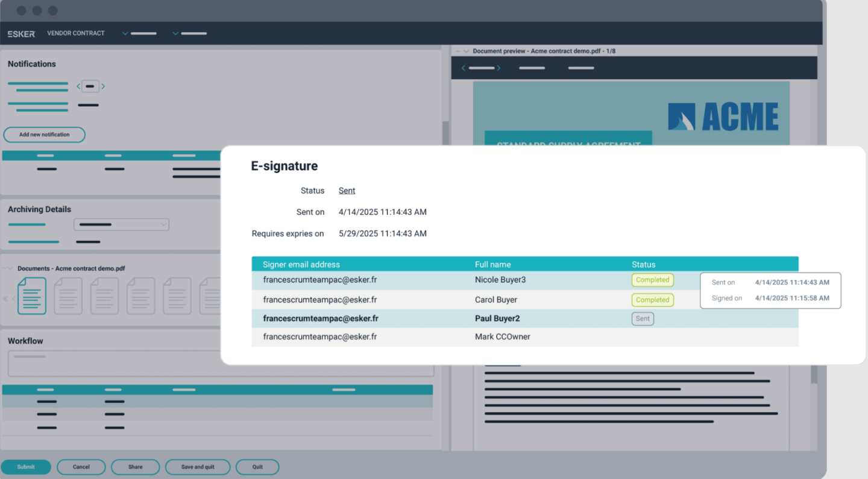Click the Esker logo
The height and width of the screenshot is (479, 868).
pos(20,33)
